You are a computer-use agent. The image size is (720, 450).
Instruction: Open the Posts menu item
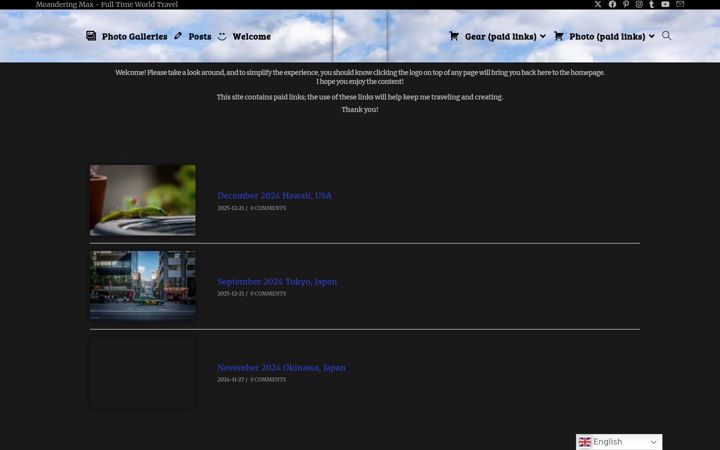tap(200, 36)
